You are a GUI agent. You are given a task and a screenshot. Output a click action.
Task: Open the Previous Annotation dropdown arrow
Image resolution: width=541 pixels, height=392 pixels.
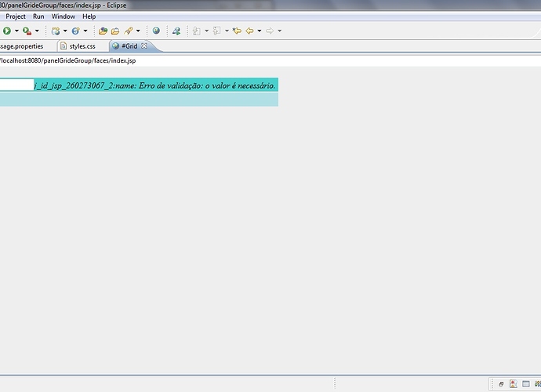[227, 31]
